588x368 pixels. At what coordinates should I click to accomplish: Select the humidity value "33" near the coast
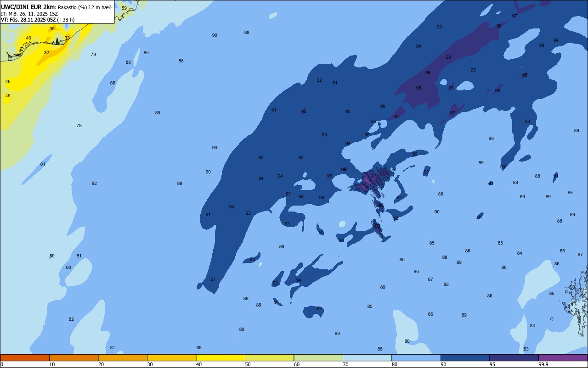point(67,38)
